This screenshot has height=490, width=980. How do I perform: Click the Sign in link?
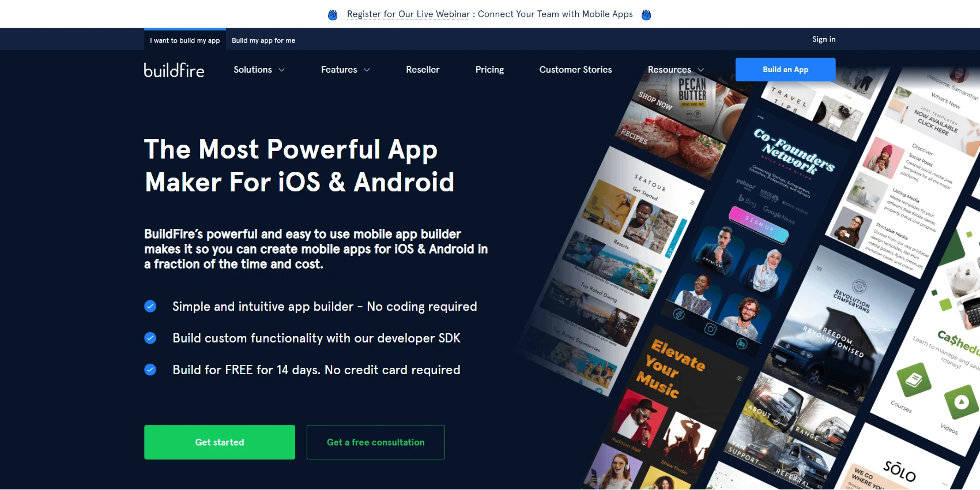(x=824, y=39)
